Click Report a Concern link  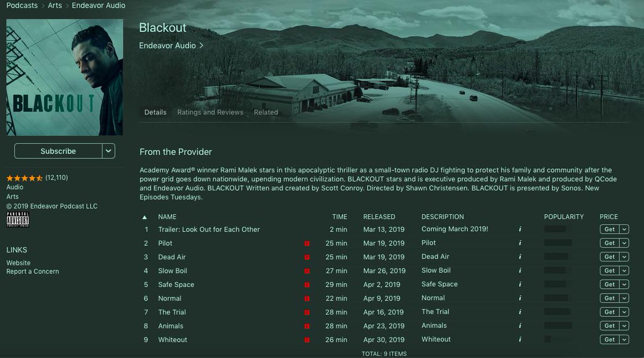[x=33, y=272]
